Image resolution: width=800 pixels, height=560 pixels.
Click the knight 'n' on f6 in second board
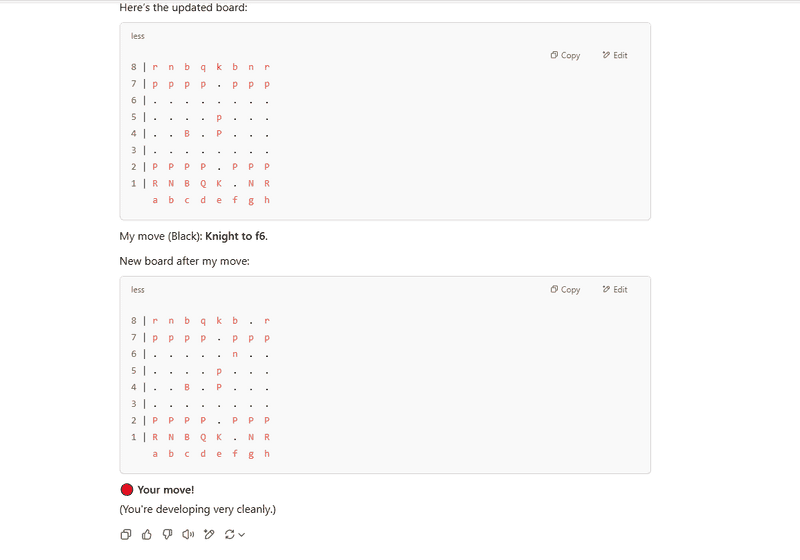(x=235, y=354)
